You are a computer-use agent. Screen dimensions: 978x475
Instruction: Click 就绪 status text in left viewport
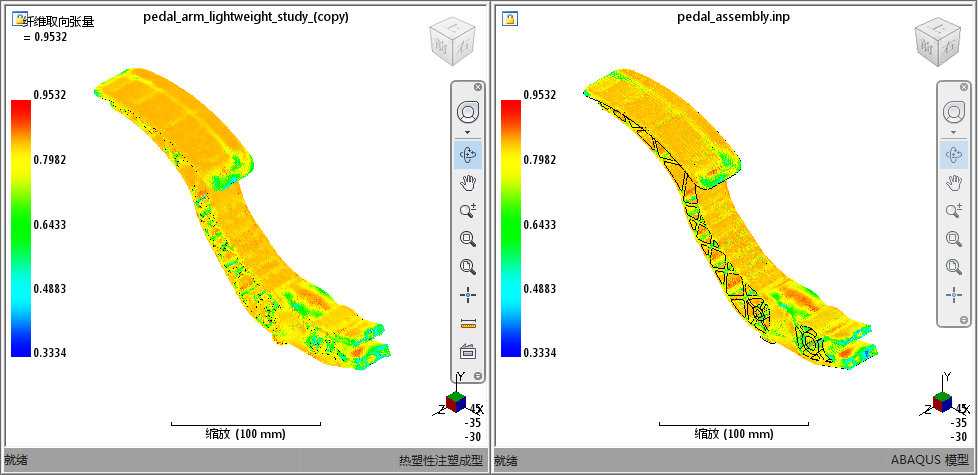tap(16, 461)
